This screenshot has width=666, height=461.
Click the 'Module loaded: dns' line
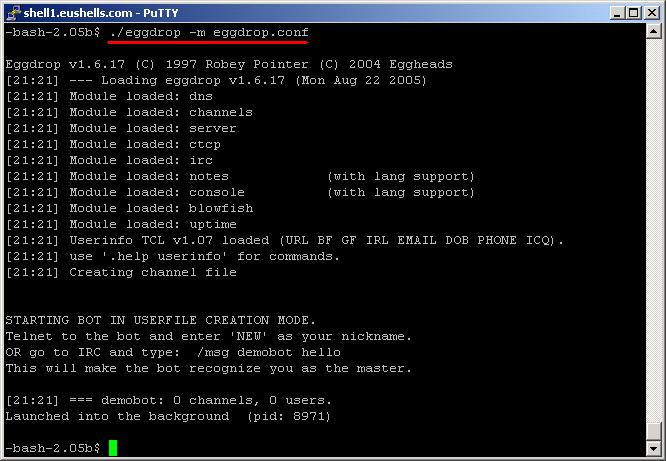point(109,96)
